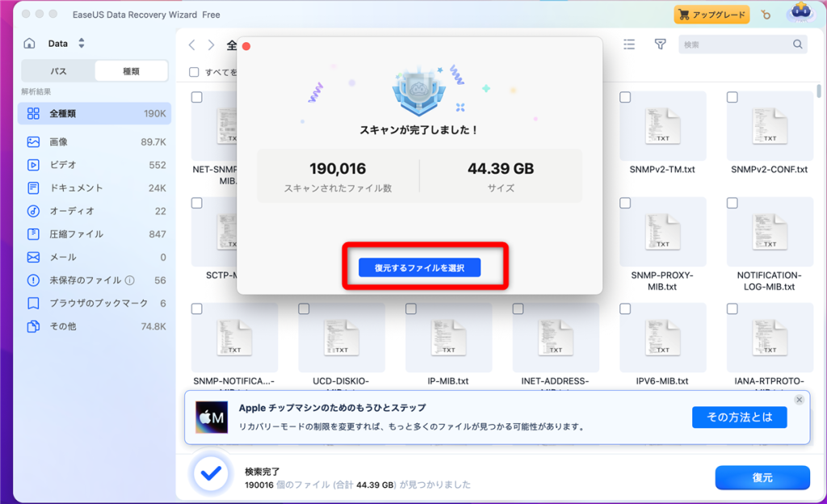The height and width of the screenshot is (504, 827).
Task: Select the 圧縮ファイル category icon
Action: pos(33,234)
